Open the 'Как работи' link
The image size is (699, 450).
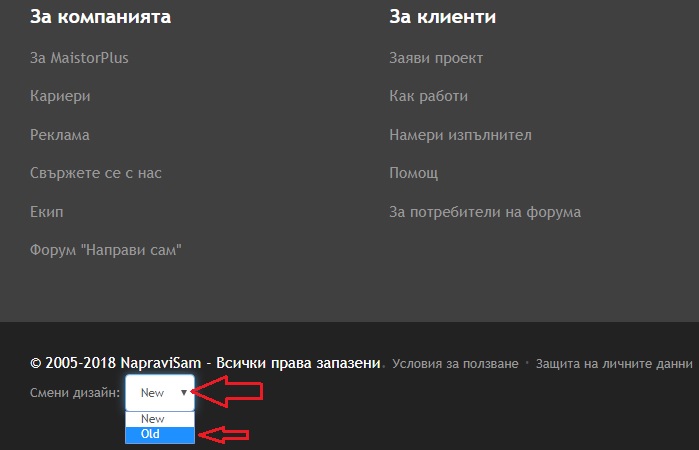(428, 96)
